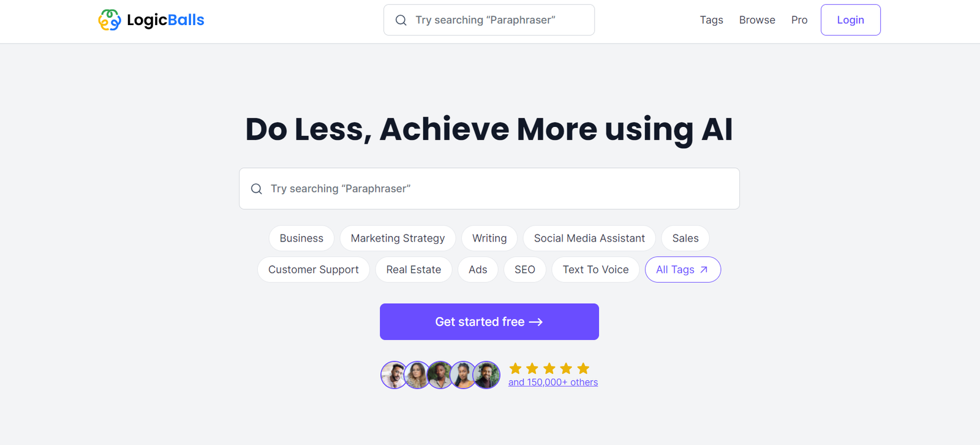Image resolution: width=980 pixels, height=445 pixels.
Task: Go to the Pro page
Action: (x=799, y=20)
